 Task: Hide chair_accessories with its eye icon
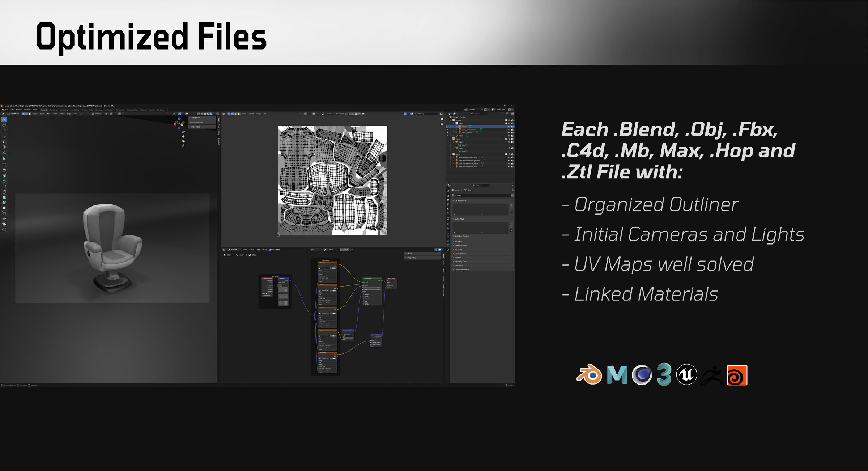point(509,130)
